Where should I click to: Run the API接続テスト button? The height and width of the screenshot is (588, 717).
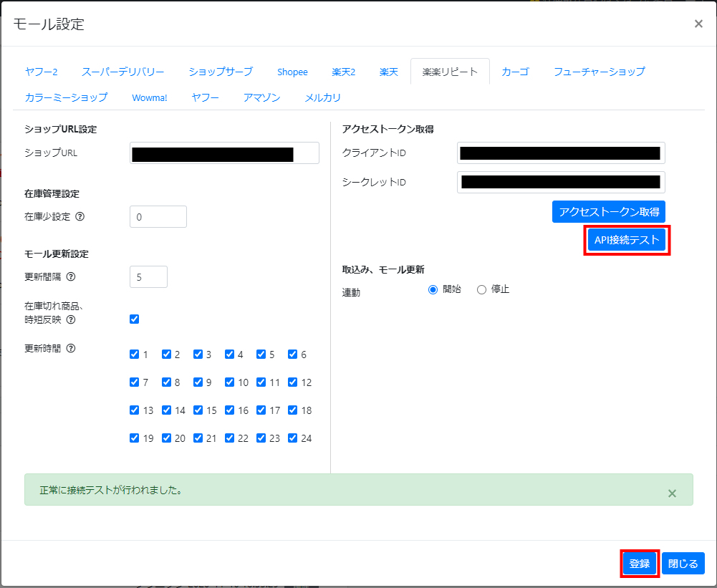(627, 240)
